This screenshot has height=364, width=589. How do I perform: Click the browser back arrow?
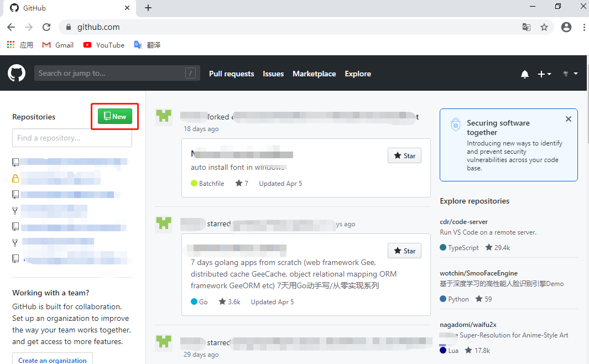11,27
